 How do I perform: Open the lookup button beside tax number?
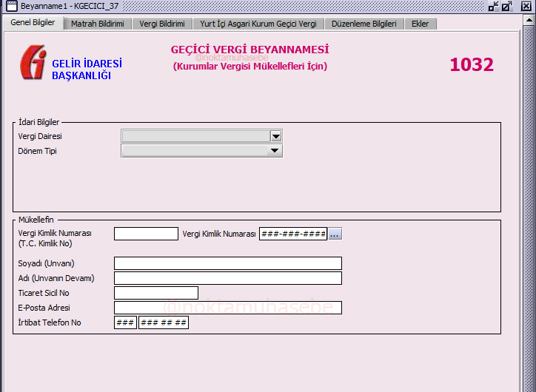click(x=335, y=234)
